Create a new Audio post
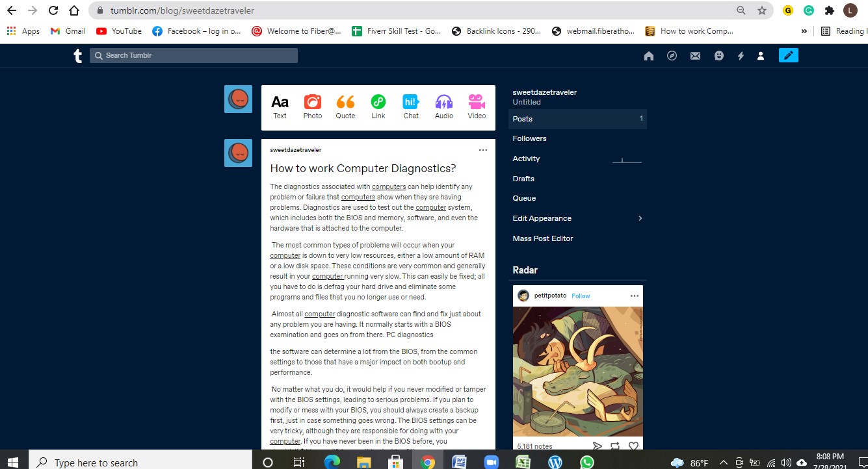 coord(444,107)
